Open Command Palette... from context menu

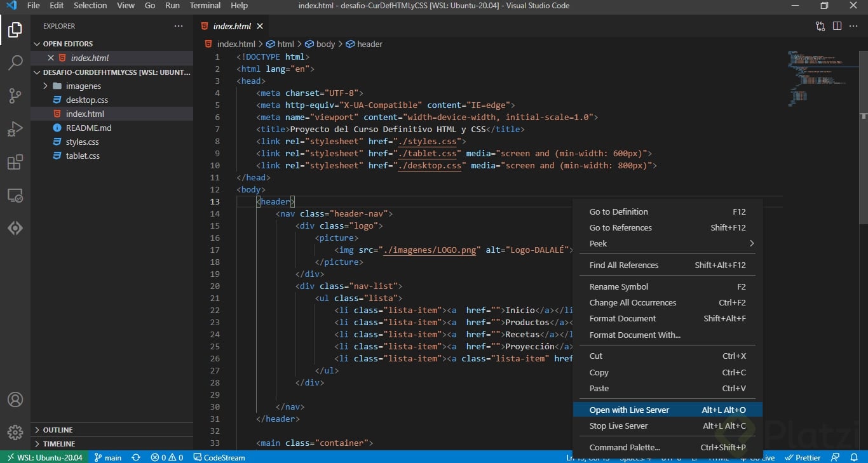click(x=667, y=447)
